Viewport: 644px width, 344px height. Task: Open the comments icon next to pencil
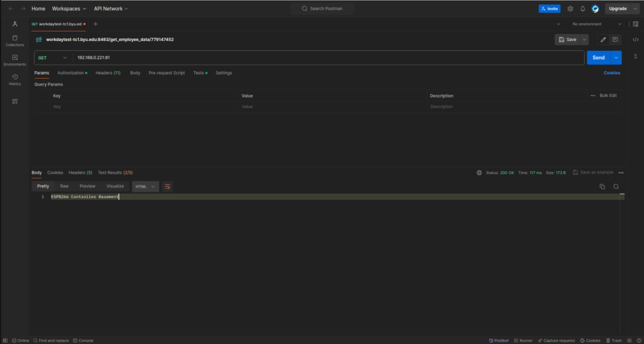(x=615, y=40)
